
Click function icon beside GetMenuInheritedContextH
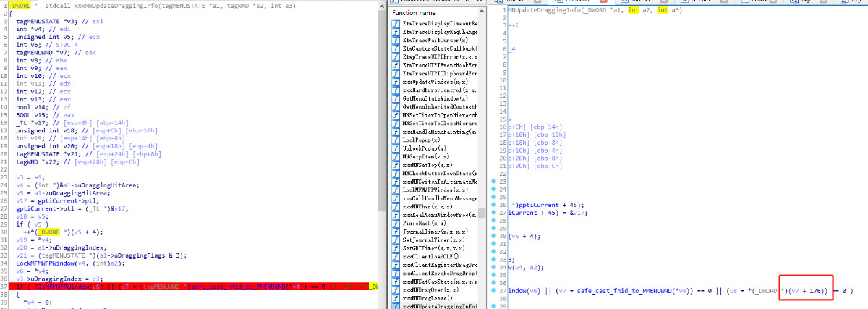(x=396, y=106)
